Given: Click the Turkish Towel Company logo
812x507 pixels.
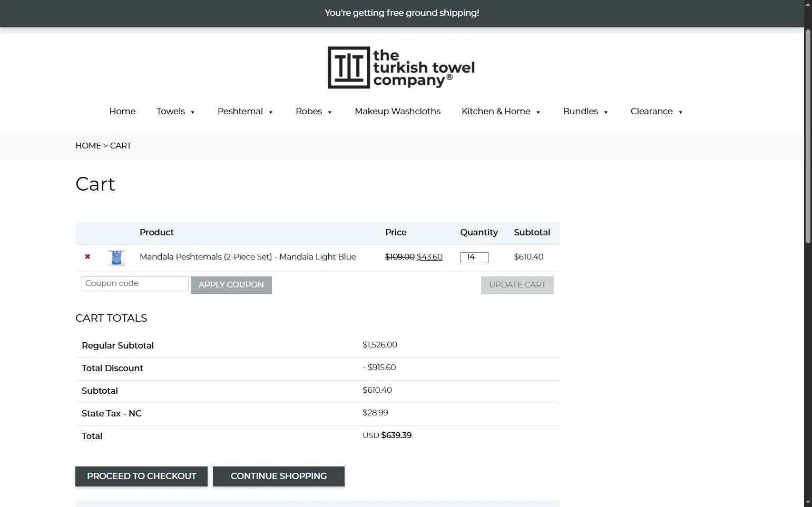Looking at the screenshot, I should click(x=402, y=67).
